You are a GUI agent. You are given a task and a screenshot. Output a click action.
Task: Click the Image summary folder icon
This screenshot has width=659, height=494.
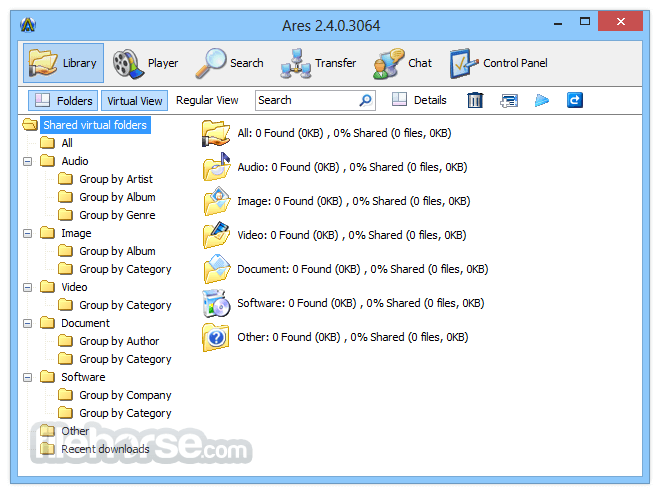click(x=216, y=201)
